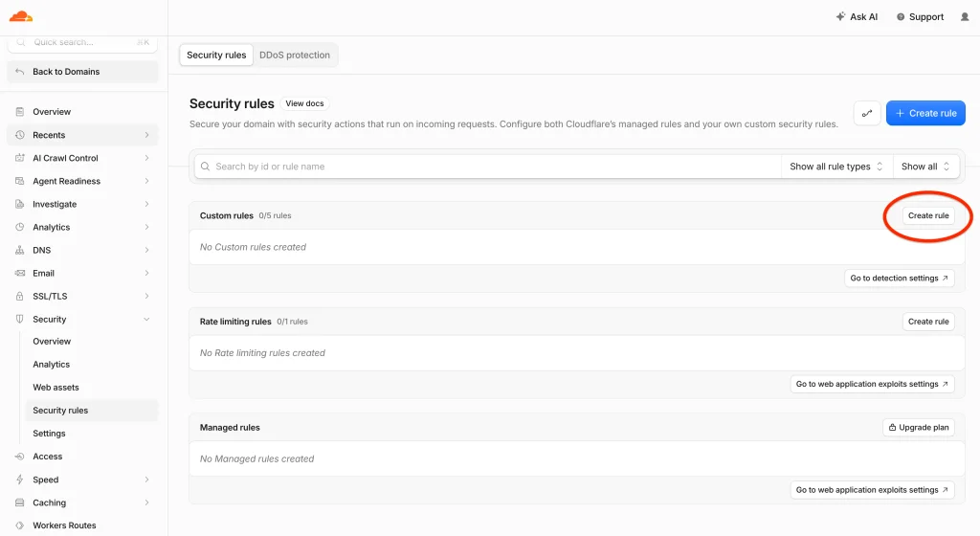The width and height of the screenshot is (980, 536).
Task: Click the Recents clock icon
Action: point(20,135)
